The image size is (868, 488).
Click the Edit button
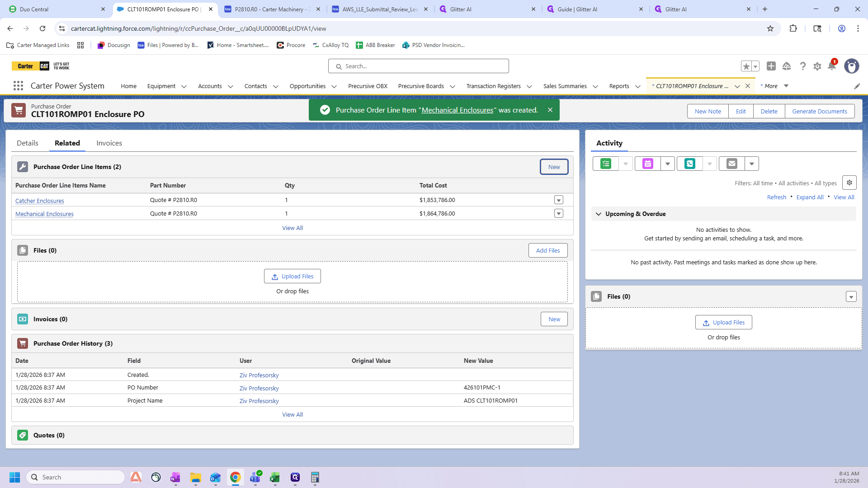tap(741, 111)
